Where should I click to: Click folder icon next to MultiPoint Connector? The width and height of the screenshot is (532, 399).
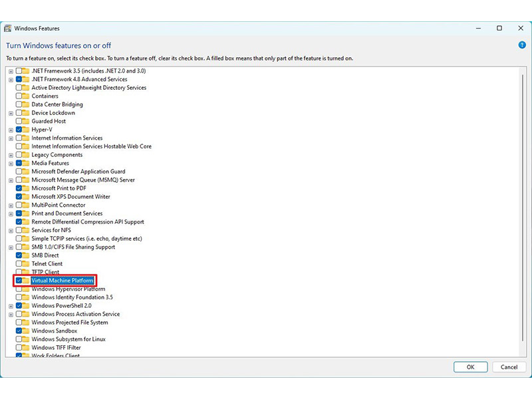(26, 205)
